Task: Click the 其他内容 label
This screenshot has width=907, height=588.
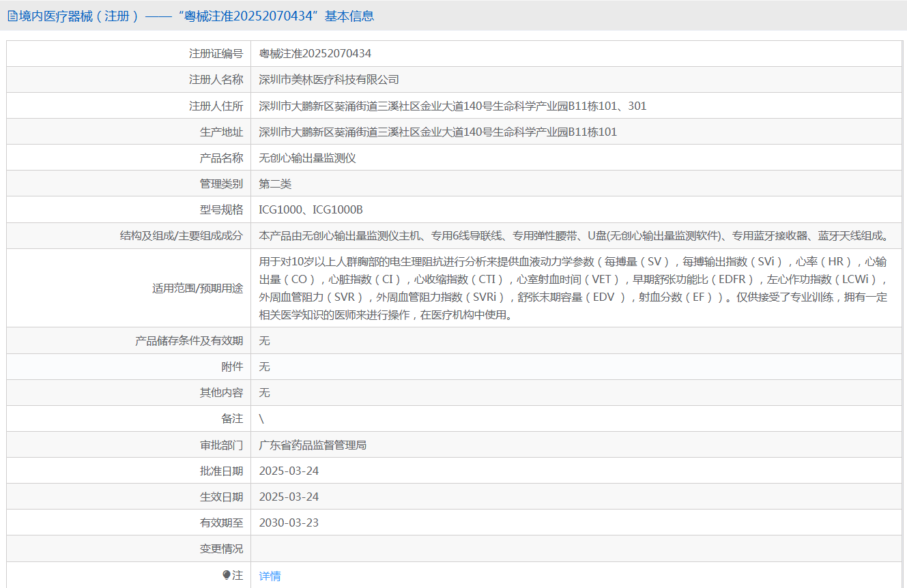Action: pos(221,392)
